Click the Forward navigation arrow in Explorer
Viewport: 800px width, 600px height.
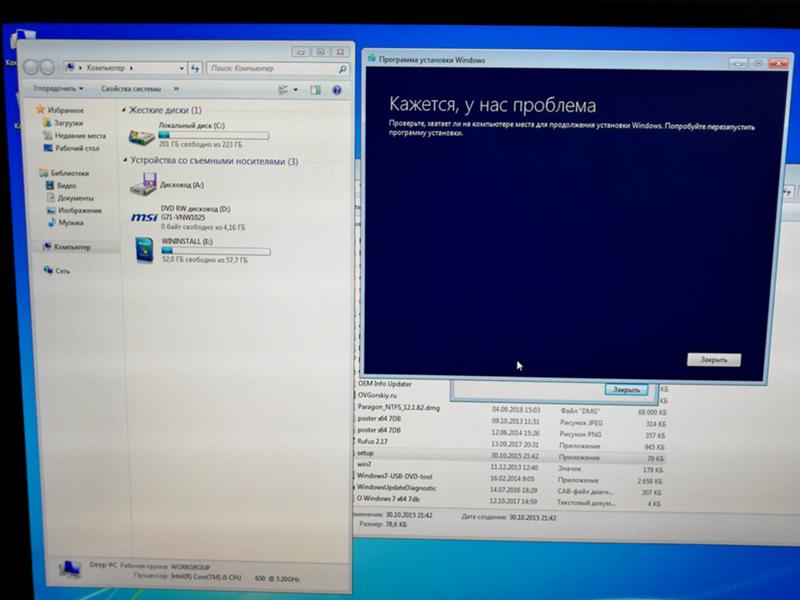tap(47, 67)
